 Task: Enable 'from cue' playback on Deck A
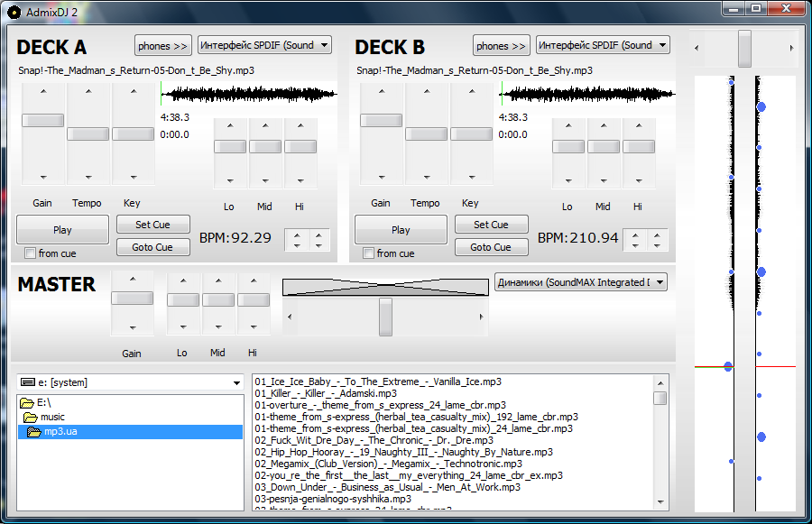28,253
